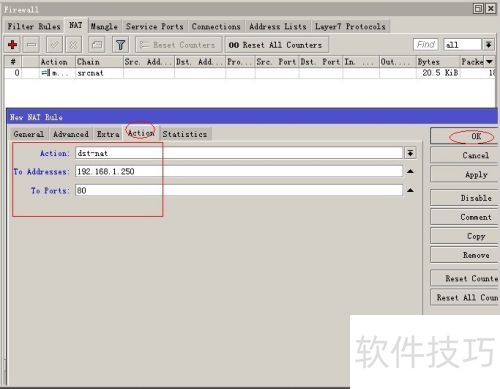Select the srcnat rule row
This screenshot has height=389, width=500.
click(249, 73)
